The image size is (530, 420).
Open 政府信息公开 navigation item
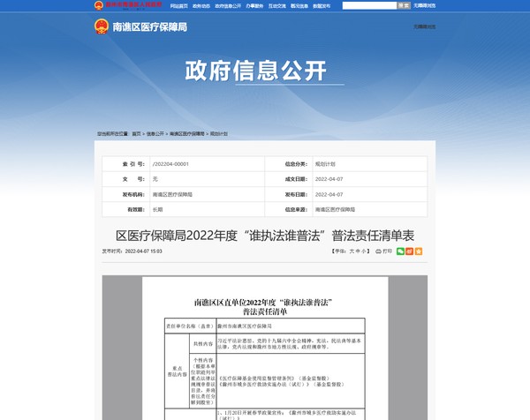(228, 6)
